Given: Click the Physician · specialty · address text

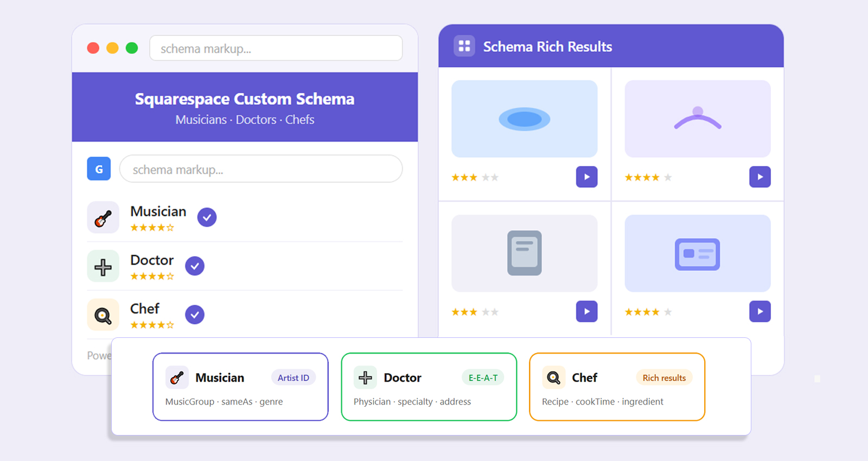Looking at the screenshot, I should coord(412,402).
